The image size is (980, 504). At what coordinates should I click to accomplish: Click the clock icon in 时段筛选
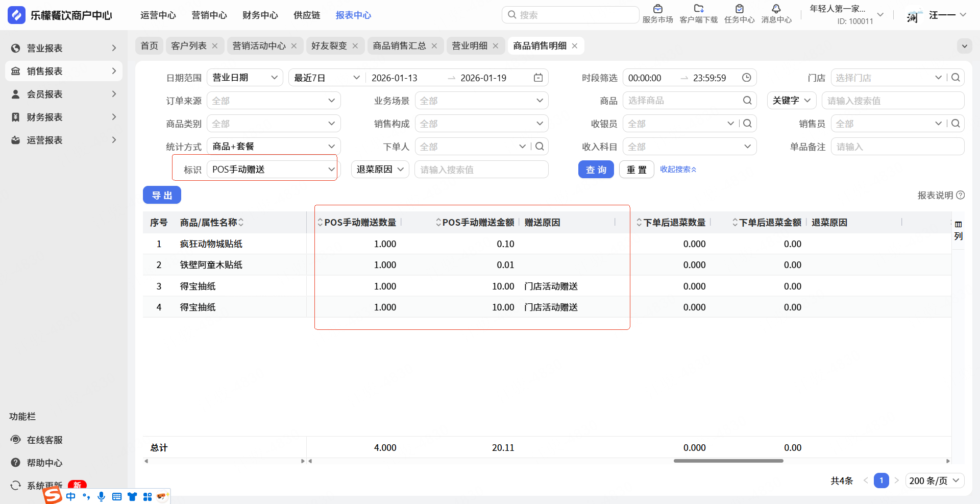point(746,78)
